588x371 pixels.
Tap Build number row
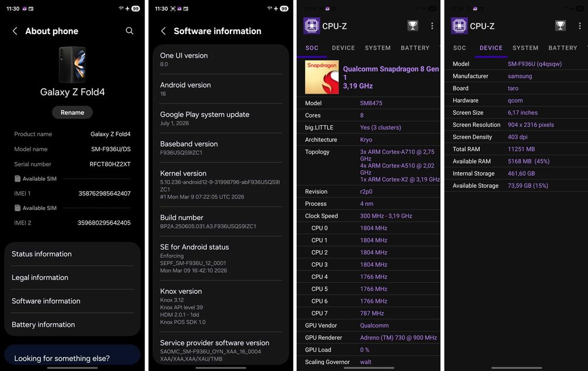point(221,221)
